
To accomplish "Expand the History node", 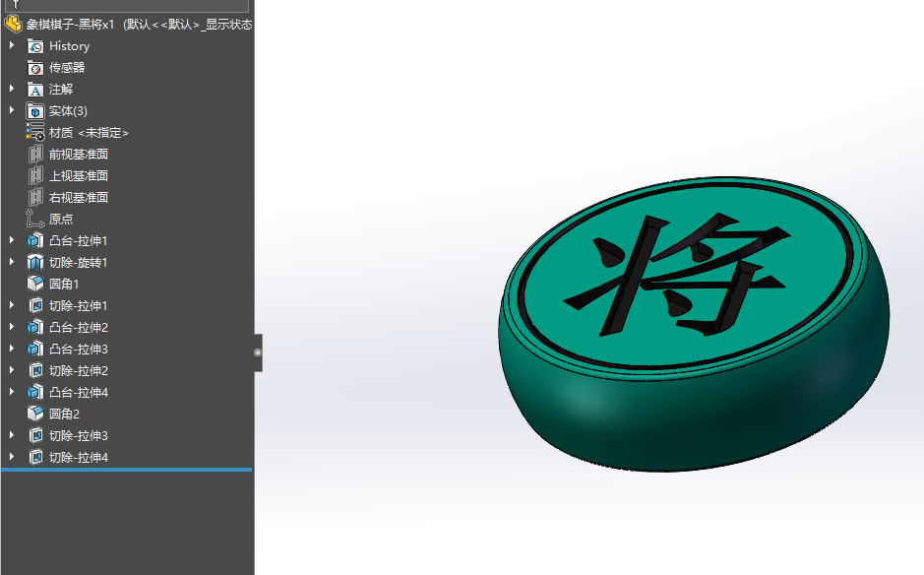I will [x=11, y=45].
